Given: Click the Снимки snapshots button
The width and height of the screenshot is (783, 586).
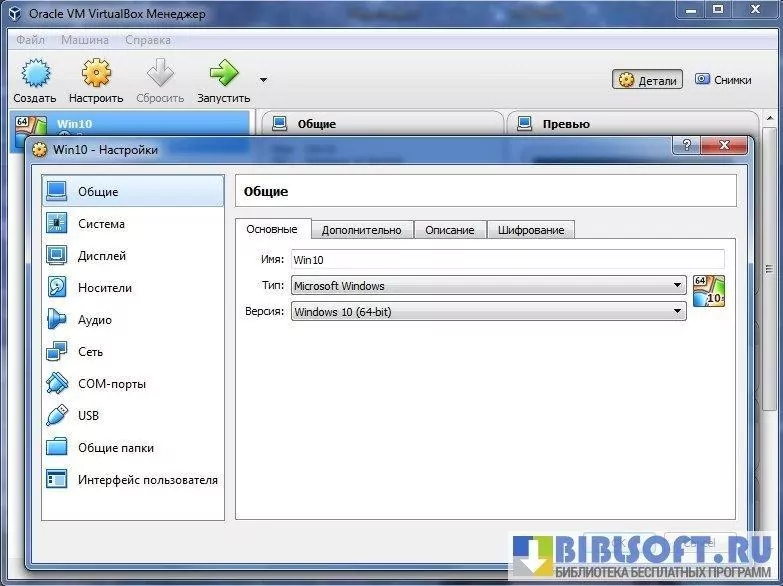Looking at the screenshot, I should 723,80.
